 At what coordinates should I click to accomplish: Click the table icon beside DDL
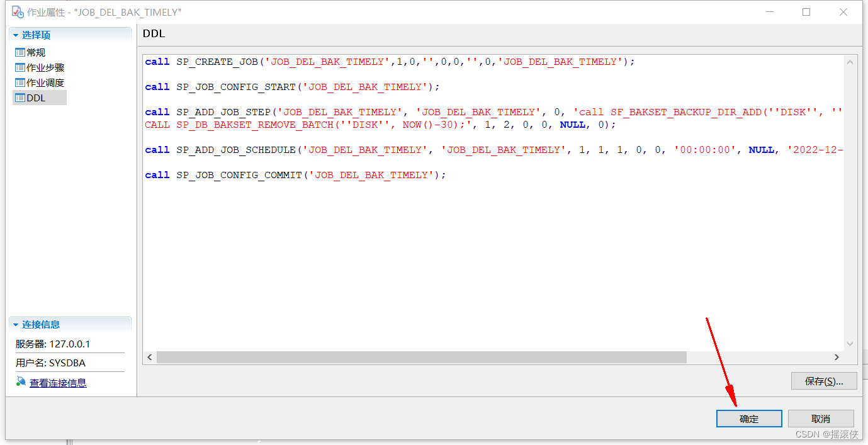[x=20, y=98]
